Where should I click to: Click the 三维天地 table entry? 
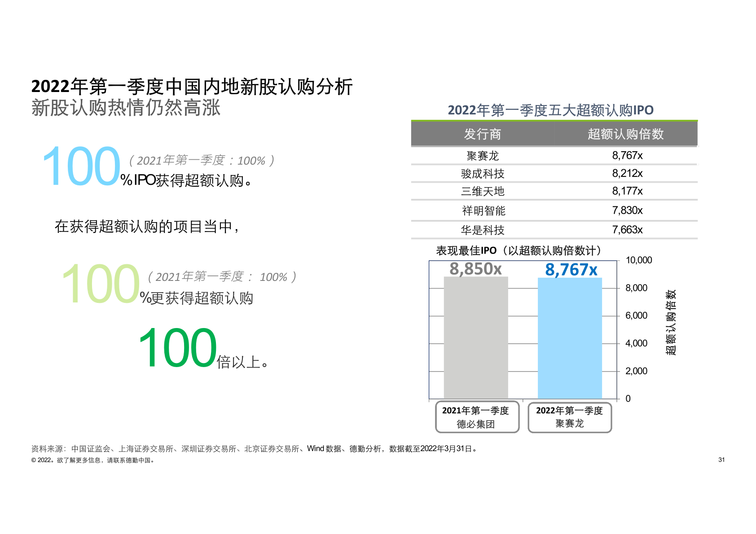[x=483, y=191]
